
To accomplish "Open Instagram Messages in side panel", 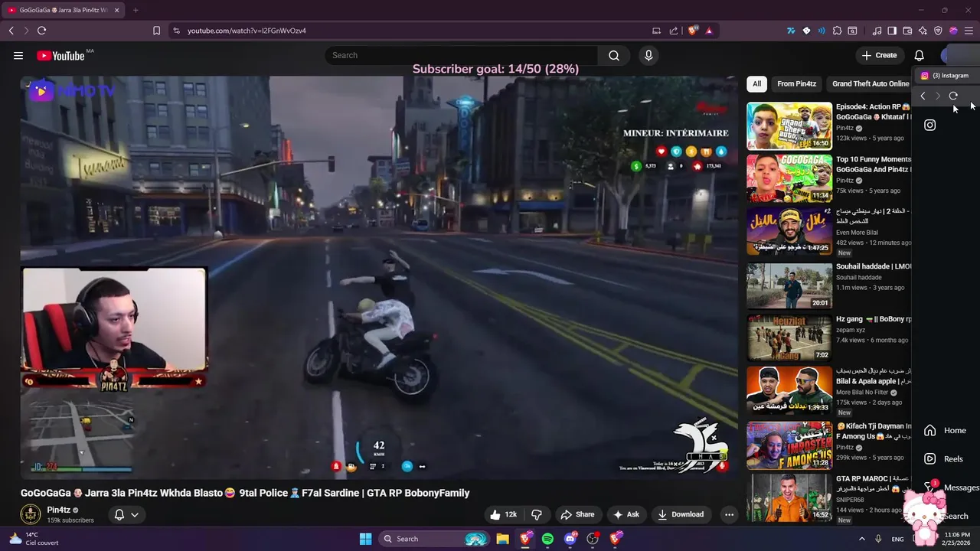I will 951,487.
